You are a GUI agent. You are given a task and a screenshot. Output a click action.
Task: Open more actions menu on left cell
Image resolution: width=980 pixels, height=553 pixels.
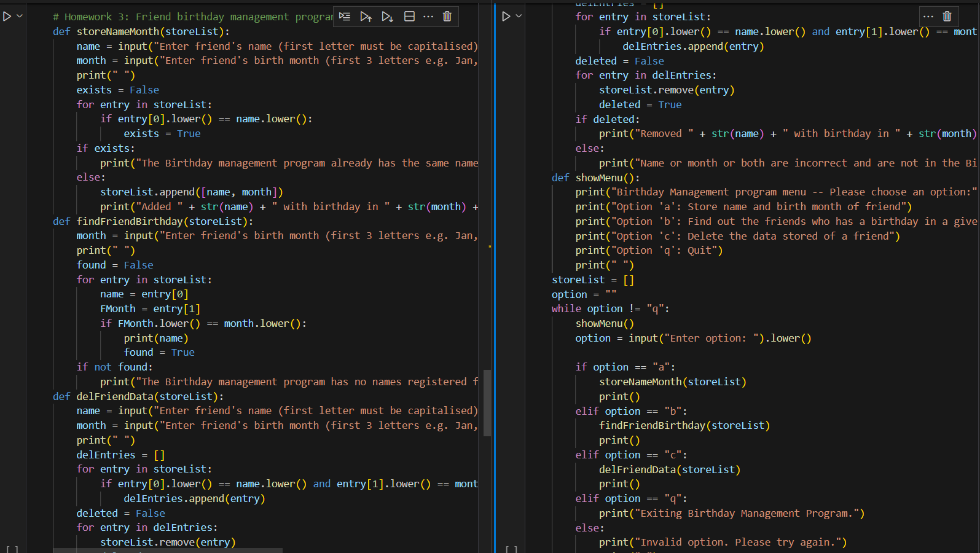point(428,17)
